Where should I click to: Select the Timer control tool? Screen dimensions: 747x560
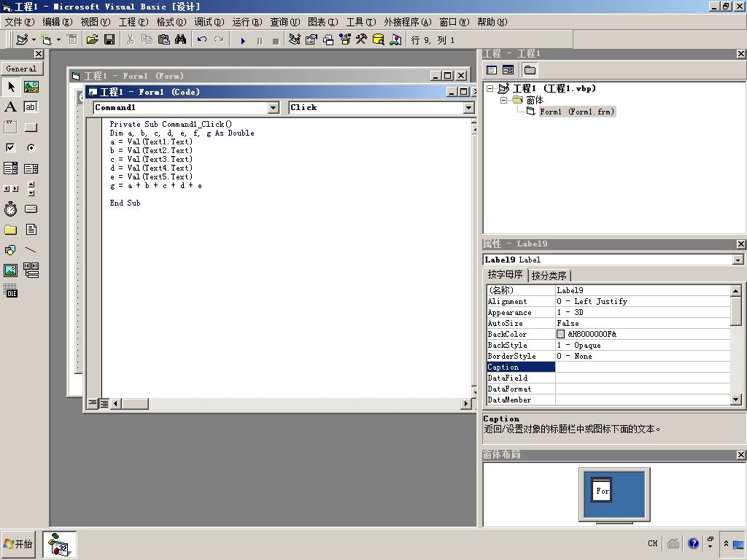[10, 209]
